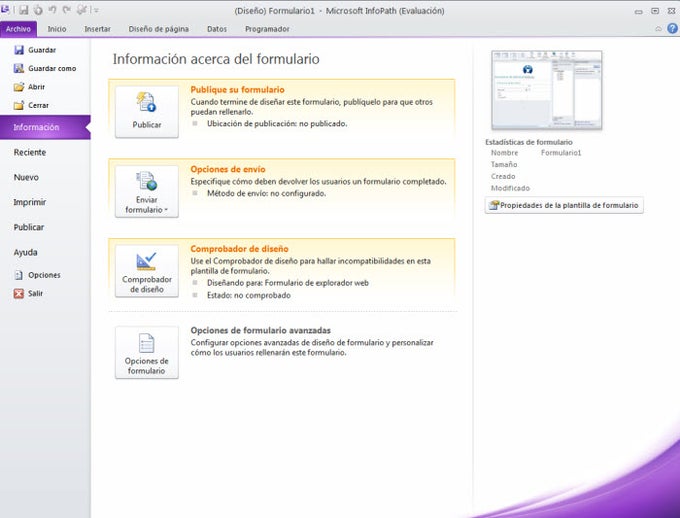The height and width of the screenshot is (518, 680).
Task: Click the Formulario1 name value
Action: coord(561,153)
